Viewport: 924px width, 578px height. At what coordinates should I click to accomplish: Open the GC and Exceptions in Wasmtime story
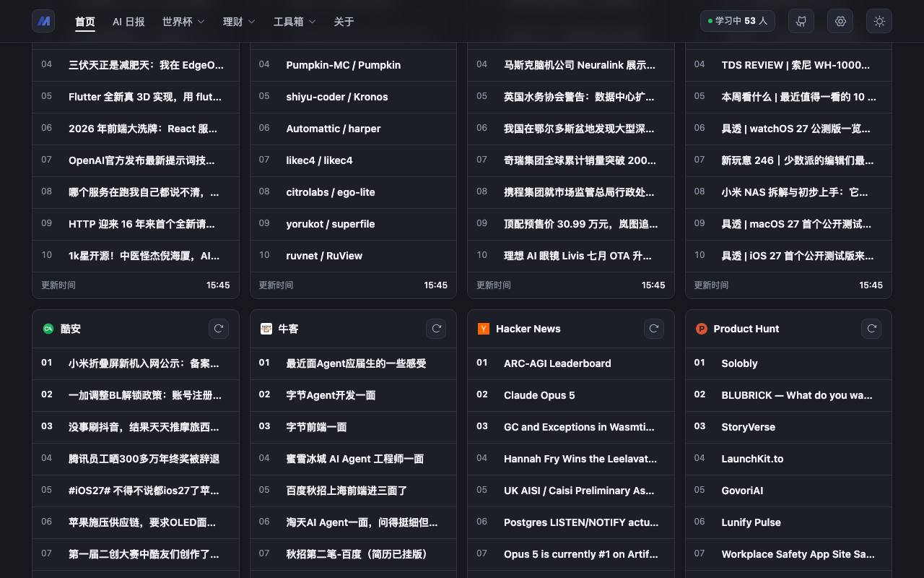[x=571, y=427]
